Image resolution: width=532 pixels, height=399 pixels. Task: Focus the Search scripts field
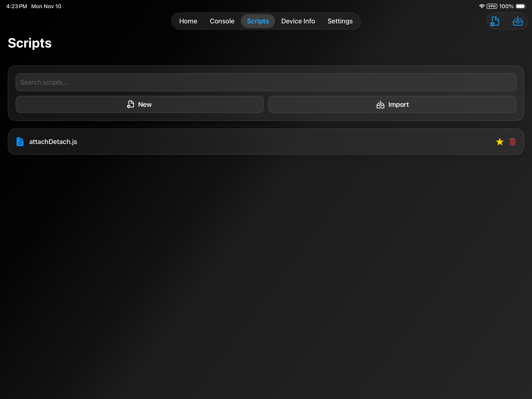[266, 82]
